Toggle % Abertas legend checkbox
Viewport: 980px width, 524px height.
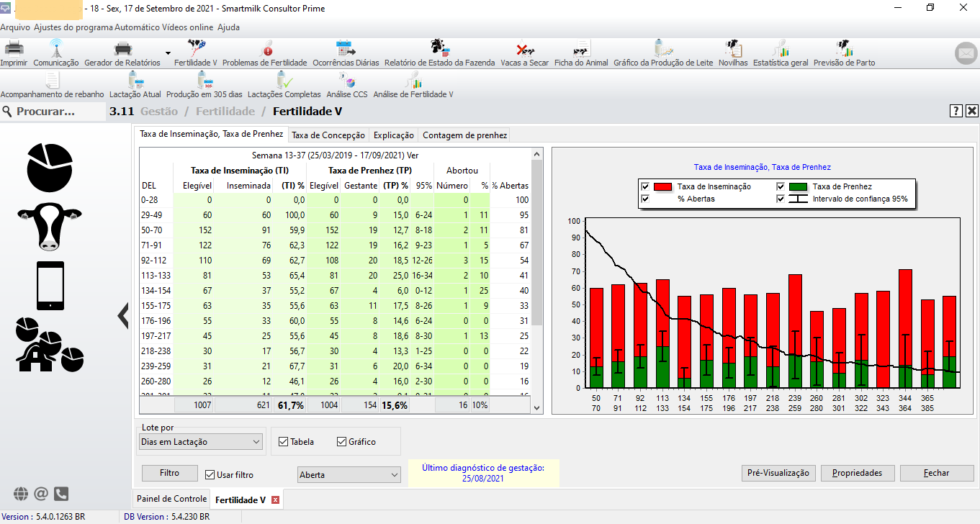coord(645,199)
